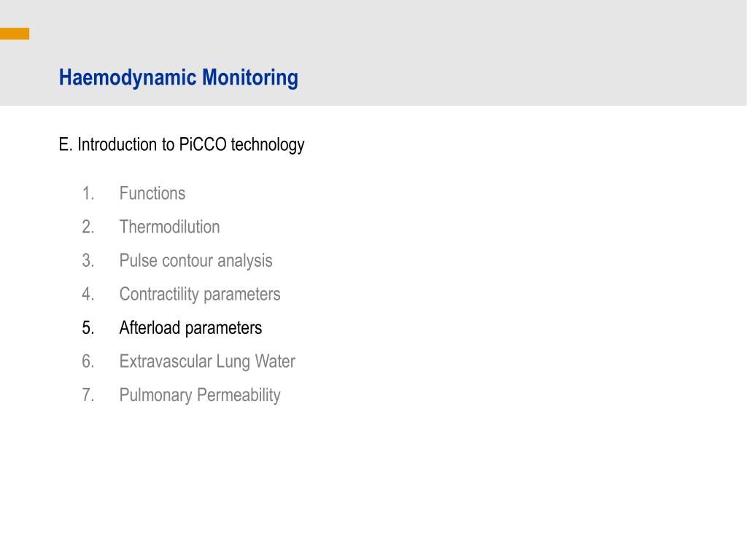Image resolution: width=747 pixels, height=560 pixels.
Task: Select Pulmonary Permeability list item
Action: (200, 395)
